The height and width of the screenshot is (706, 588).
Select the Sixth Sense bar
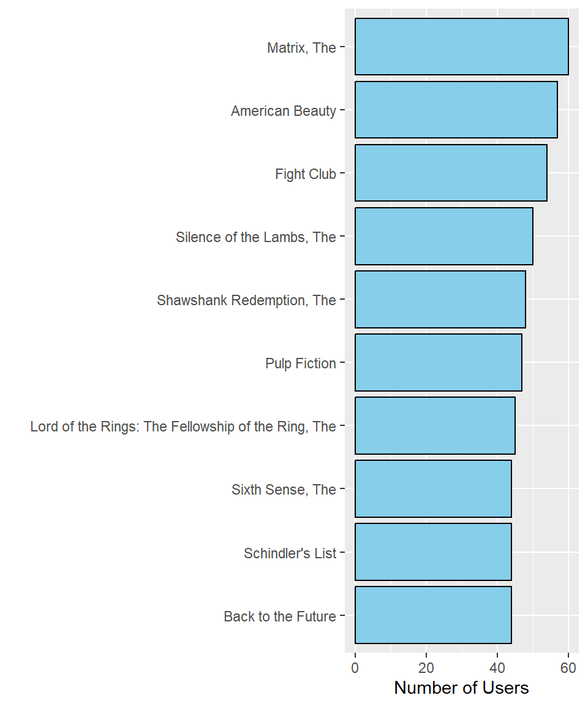(x=433, y=488)
